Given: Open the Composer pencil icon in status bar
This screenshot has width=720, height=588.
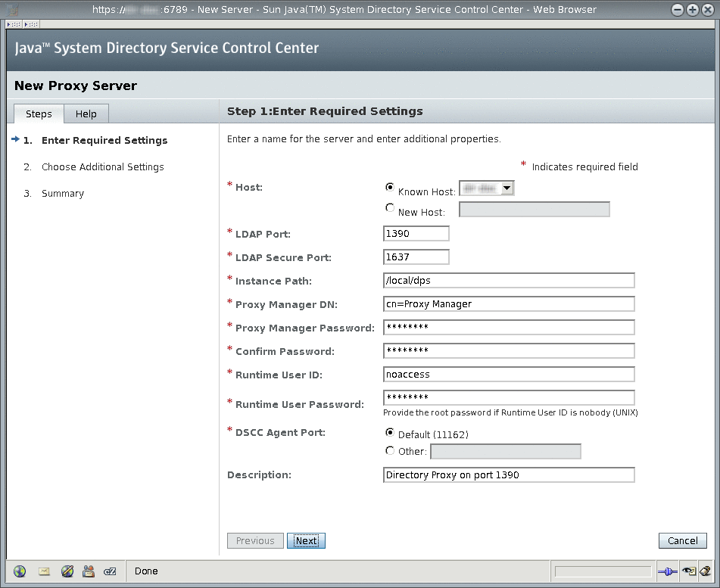Looking at the screenshot, I should click(67, 571).
